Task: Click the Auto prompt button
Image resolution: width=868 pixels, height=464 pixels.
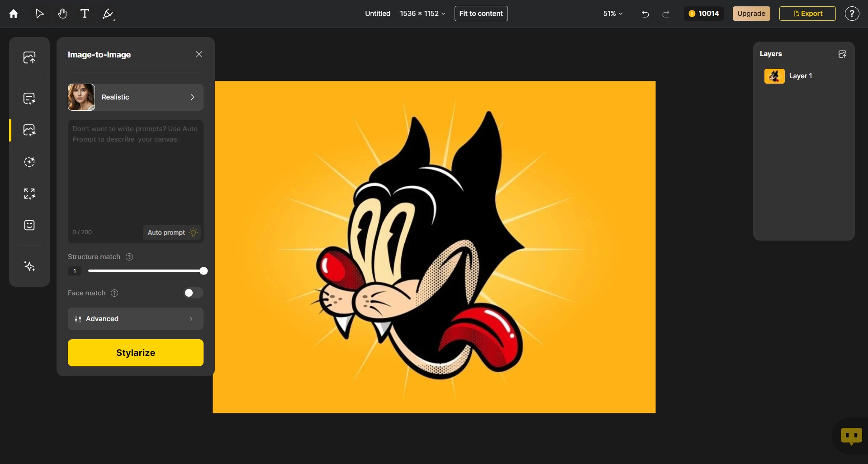Action: click(172, 232)
